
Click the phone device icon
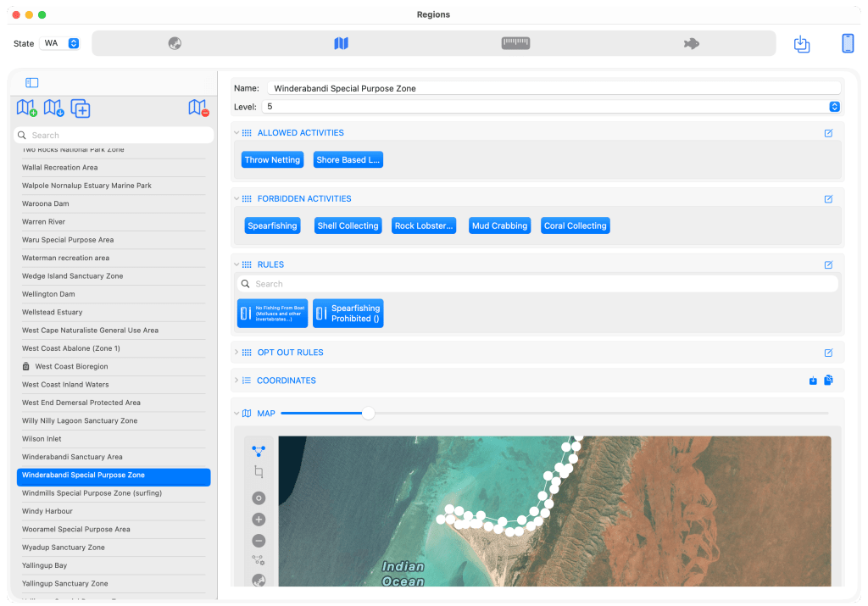tap(848, 43)
